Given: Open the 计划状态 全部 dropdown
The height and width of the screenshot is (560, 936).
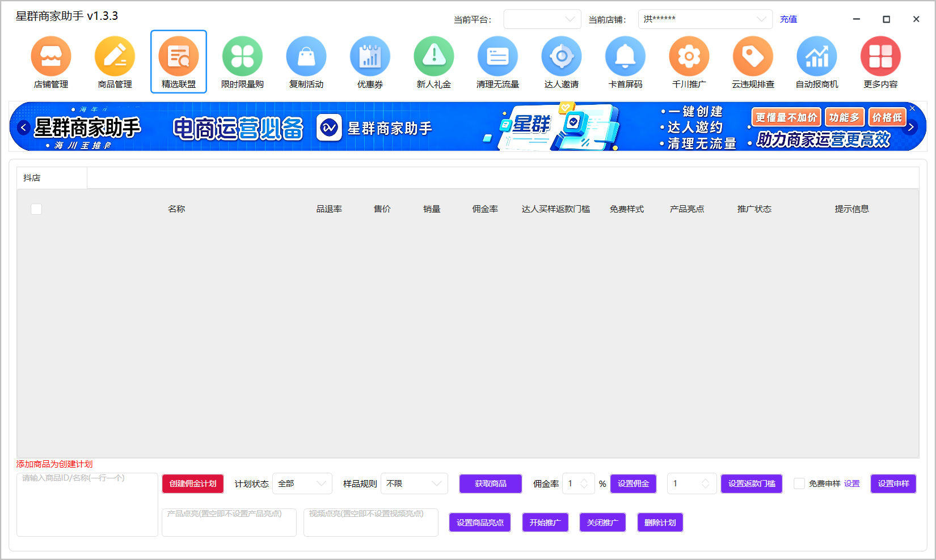Looking at the screenshot, I should pos(302,483).
